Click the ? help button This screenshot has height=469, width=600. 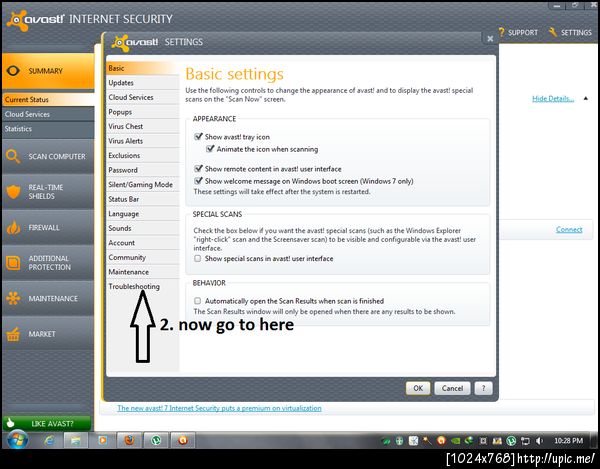483,388
